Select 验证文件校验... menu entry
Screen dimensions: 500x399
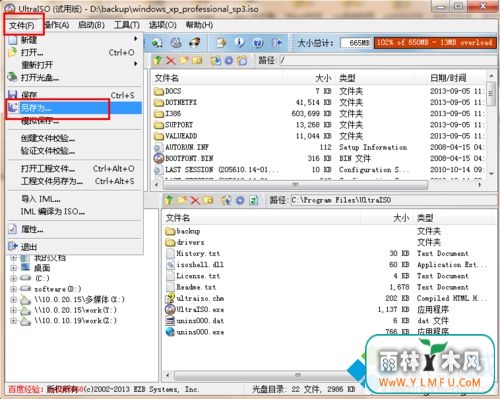(x=74, y=151)
